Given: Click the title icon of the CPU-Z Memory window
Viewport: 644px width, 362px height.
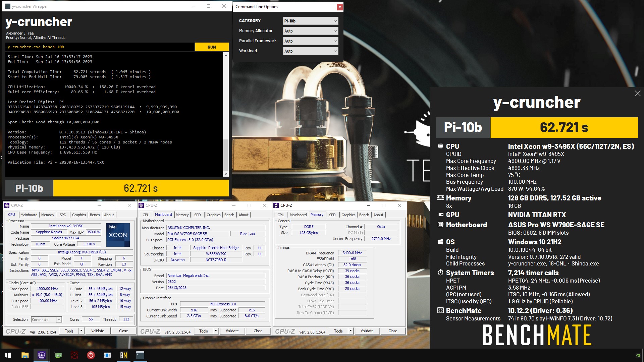Looking at the screenshot, I should coord(276,205).
